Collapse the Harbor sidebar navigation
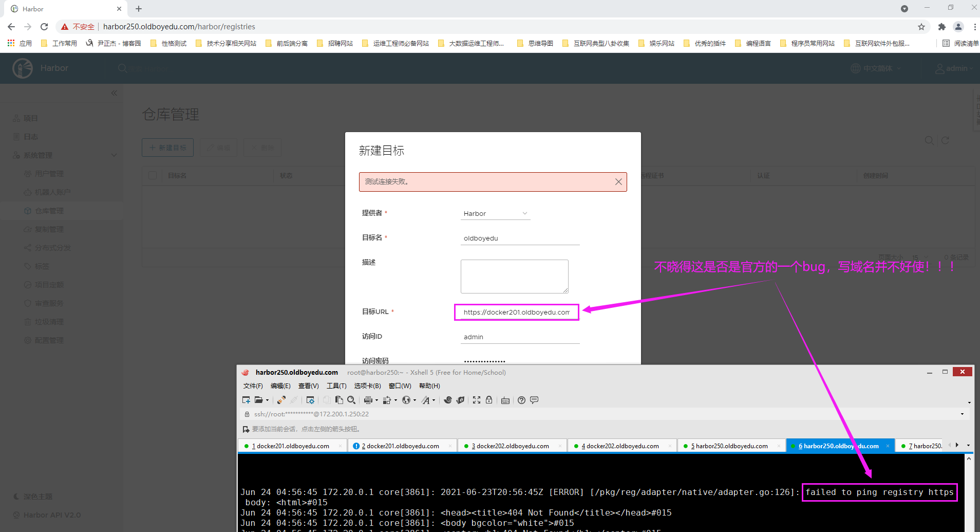 coord(114,93)
